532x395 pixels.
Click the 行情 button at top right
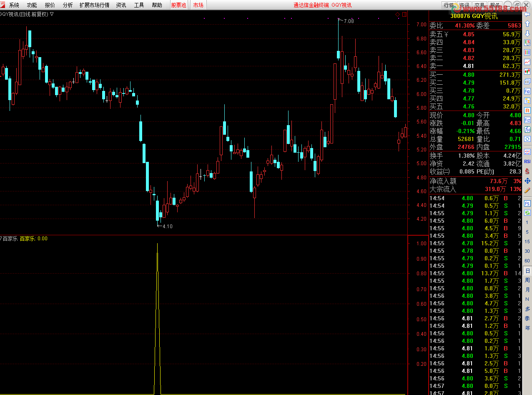[x=449, y=5]
